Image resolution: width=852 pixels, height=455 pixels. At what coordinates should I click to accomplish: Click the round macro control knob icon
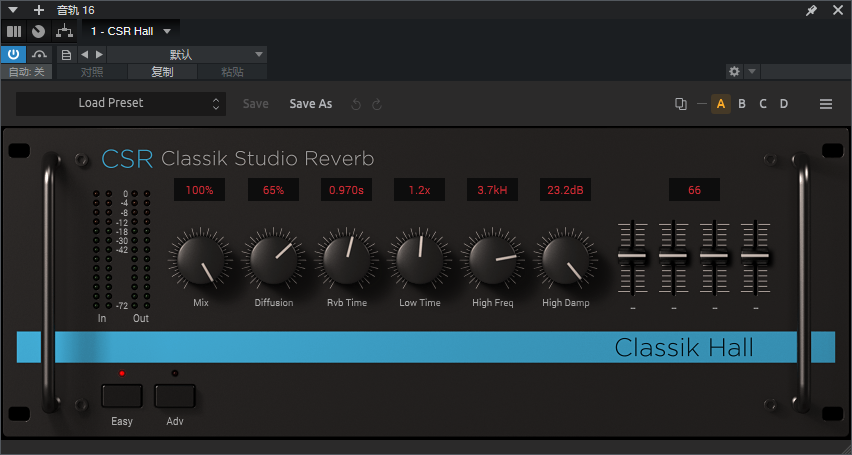(38, 32)
